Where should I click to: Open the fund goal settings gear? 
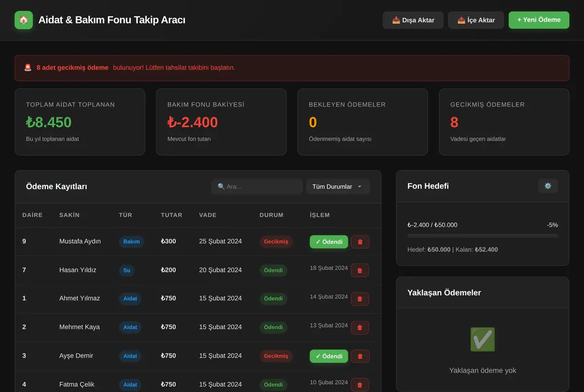coord(548,186)
